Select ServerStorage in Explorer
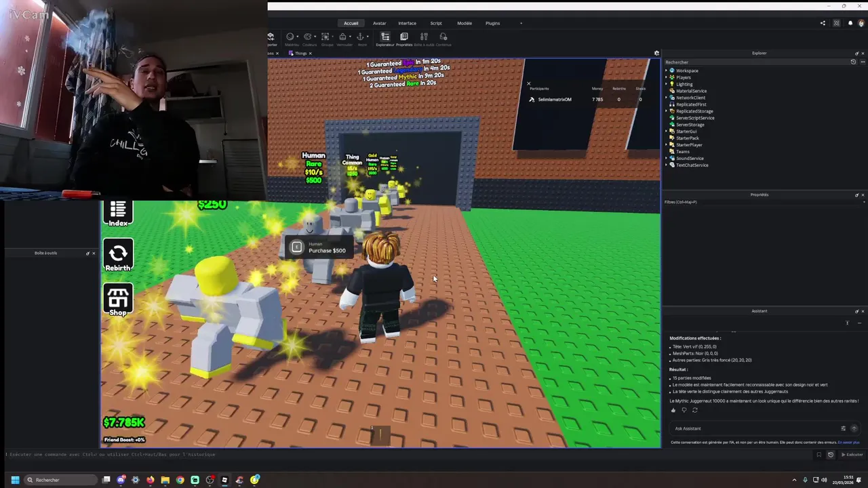This screenshot has width=868, height=488. click(x=690, y=125)
